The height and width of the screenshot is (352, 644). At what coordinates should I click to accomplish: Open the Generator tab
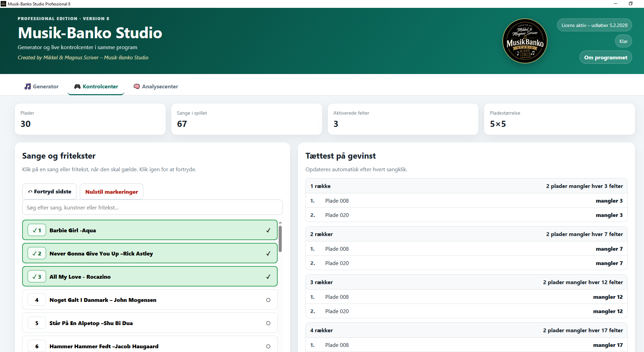pyautogui.click(x=42, y=87)
